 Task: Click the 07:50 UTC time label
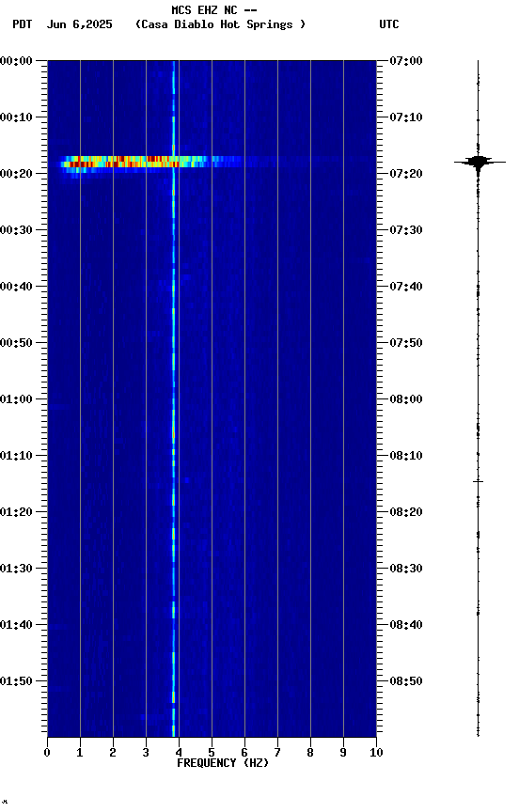click(x=406, y=343)
